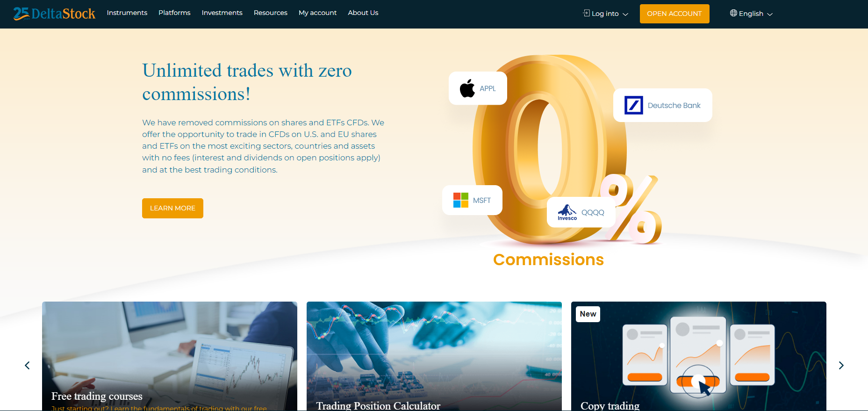Open the My account menu
868x411 pixels.
pos(318,13)
